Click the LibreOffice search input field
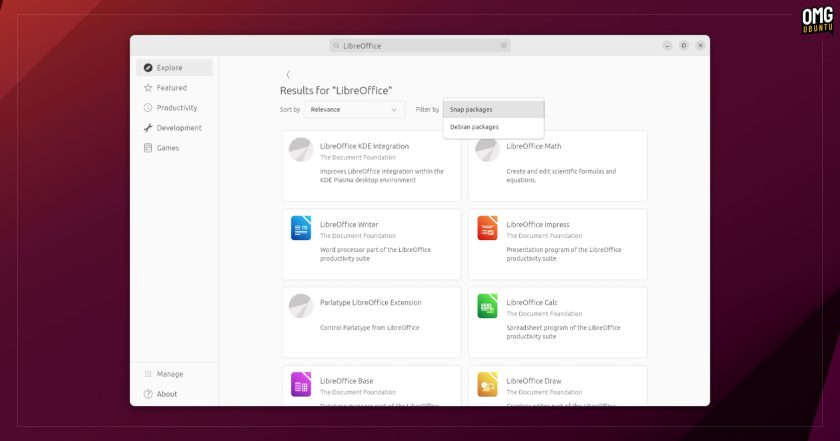 420,46
